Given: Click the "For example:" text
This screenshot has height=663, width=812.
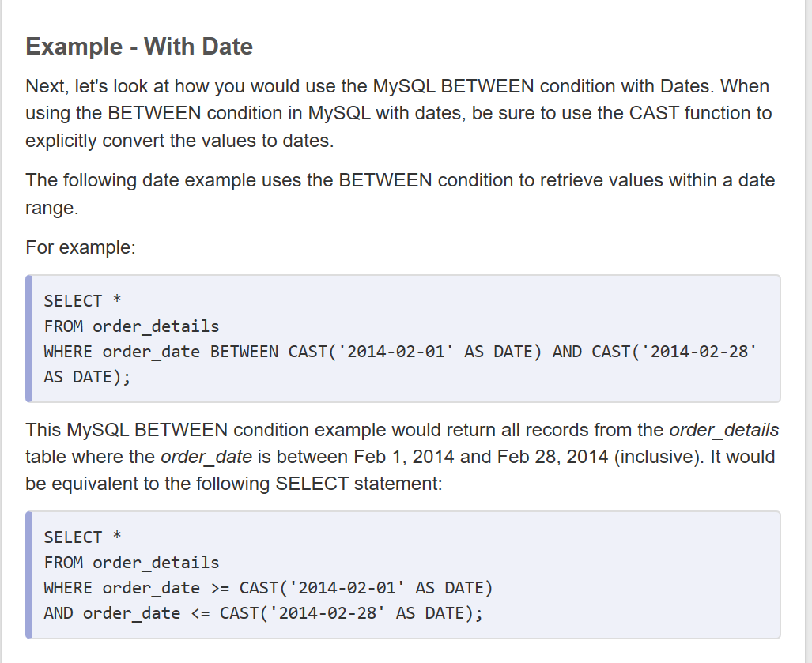Looking at the screenshot, I should tap(81, 247).
